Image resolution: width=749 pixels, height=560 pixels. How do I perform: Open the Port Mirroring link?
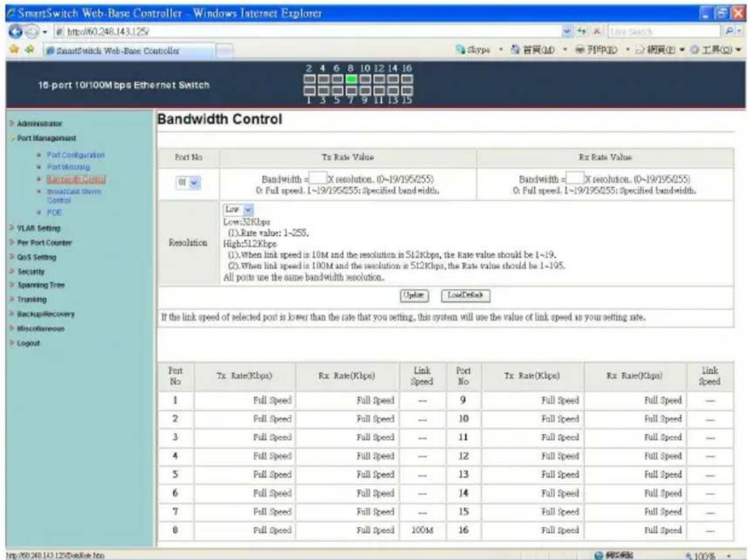[69, 167]
